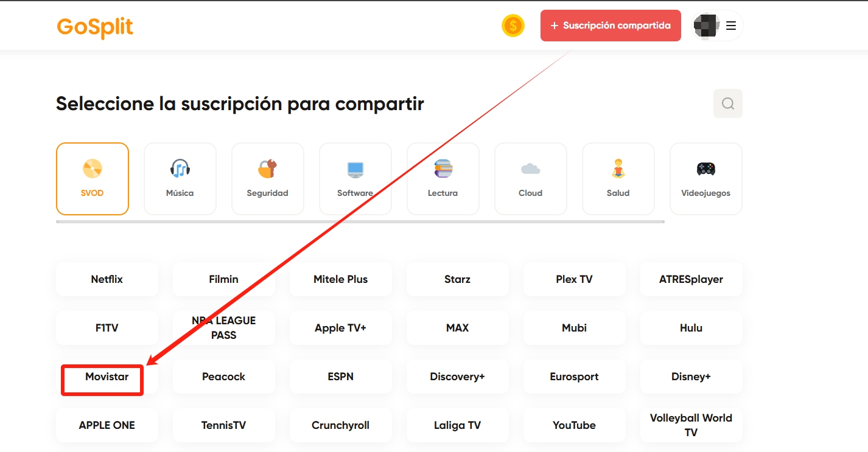Image resolution: width=868 pixels, height=452 pixels.
Task: Open the hamburger account menu
Action: [x=731, y=26]
